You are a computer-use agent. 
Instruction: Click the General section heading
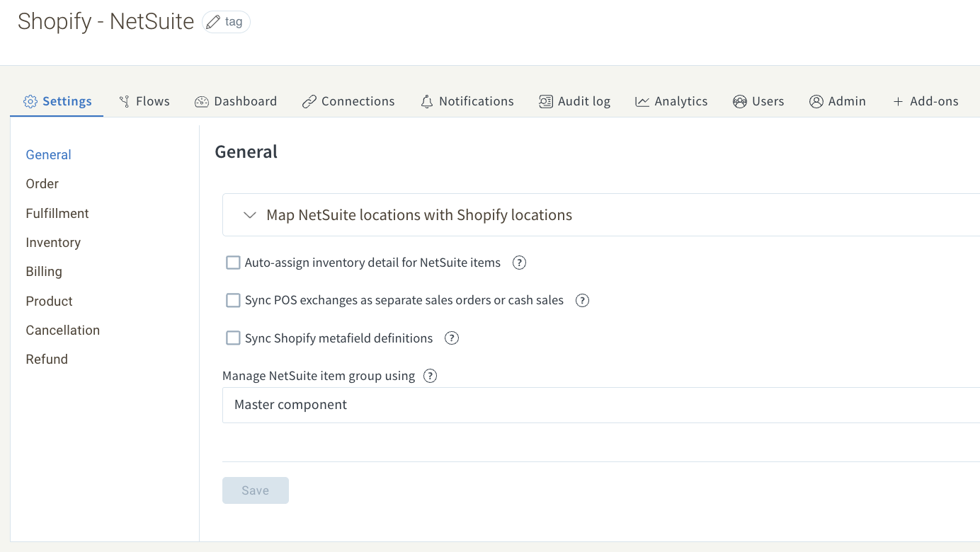246,151
